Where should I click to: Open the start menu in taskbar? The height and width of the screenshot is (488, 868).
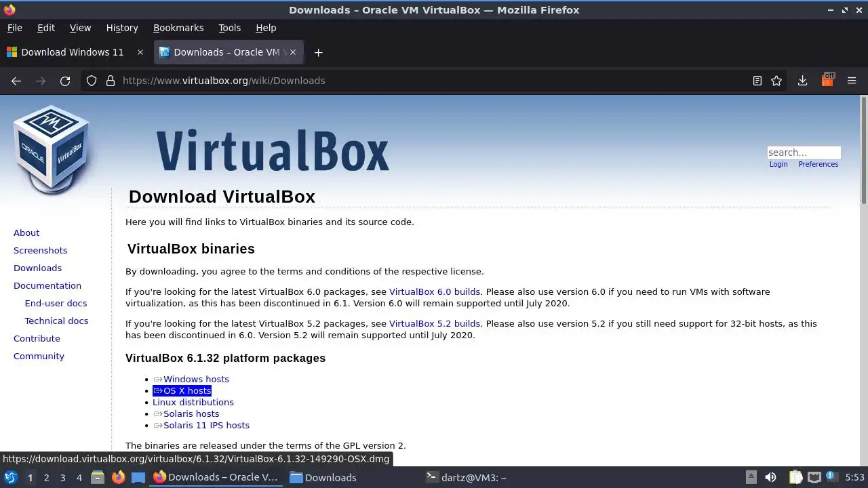click(x=10, y=477)
